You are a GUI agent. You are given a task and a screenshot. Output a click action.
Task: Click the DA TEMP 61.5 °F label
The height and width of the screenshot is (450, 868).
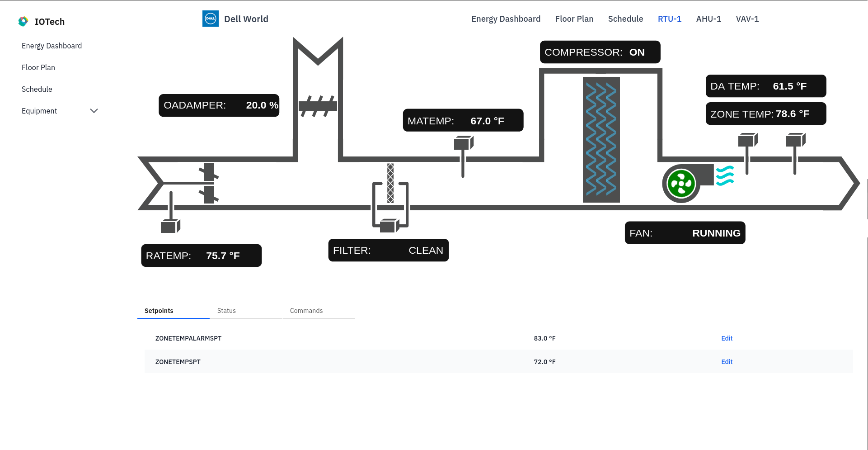coord(766,86)
